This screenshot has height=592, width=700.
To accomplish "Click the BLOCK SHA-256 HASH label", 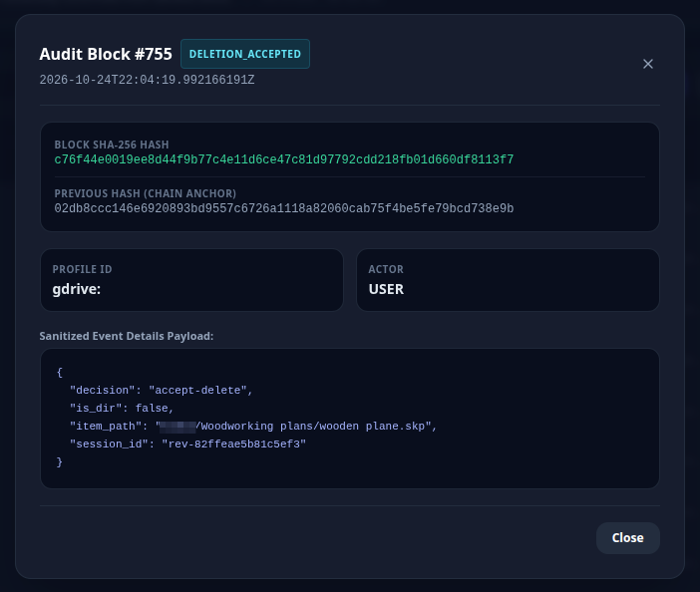I will pos(112,145).
